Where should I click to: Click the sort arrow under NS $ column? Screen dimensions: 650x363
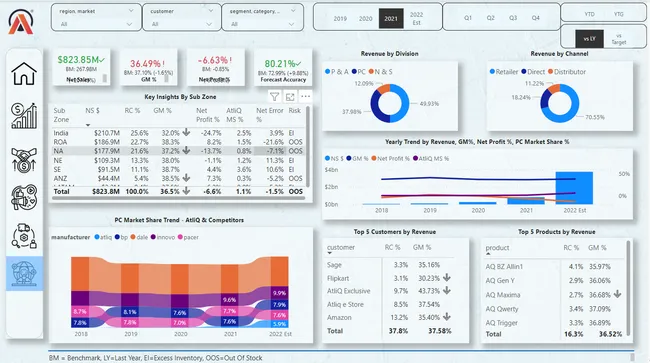click(88, 125)
